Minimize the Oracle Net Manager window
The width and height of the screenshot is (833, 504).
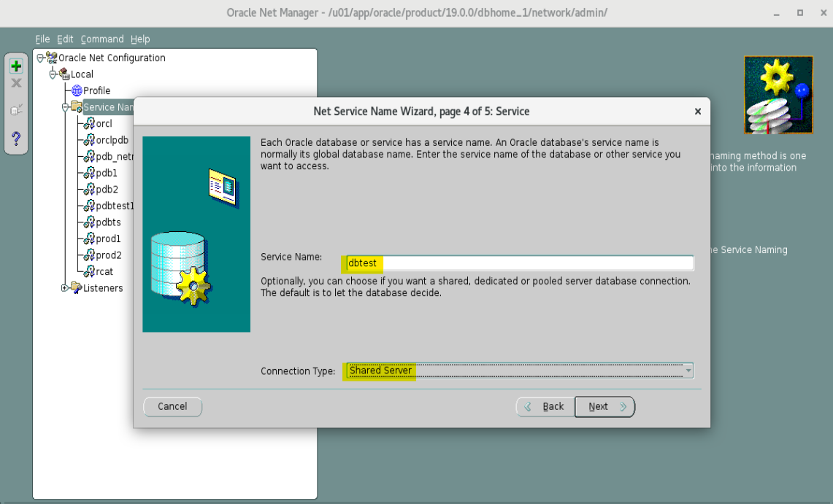[x=777, y=13]
